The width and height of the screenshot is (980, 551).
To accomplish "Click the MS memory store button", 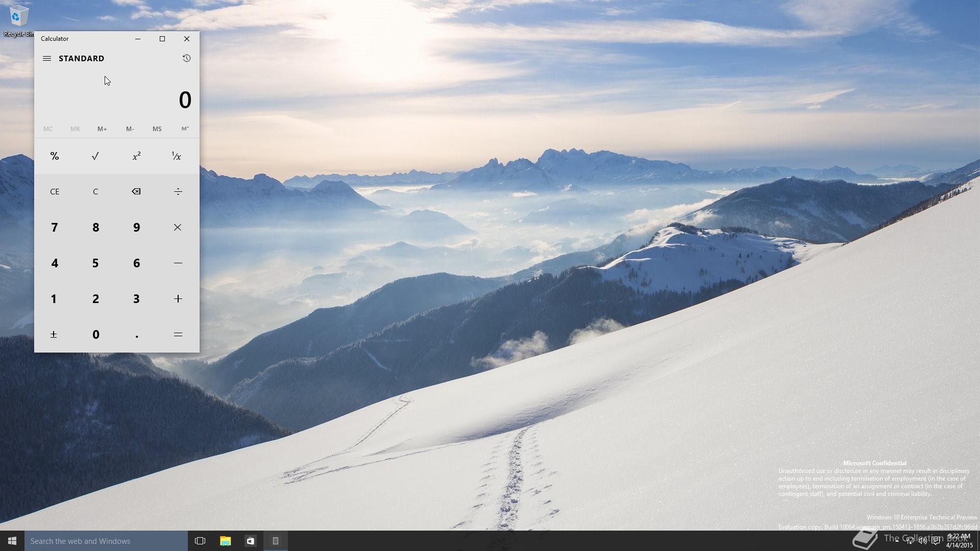I will tap(157, 129).
